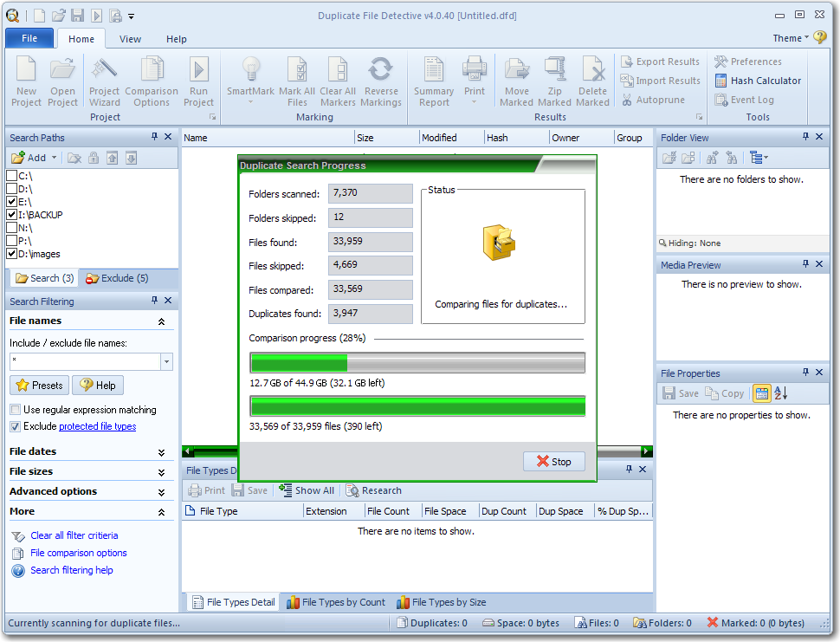840x642 pixels.
Task: Toggle Exclude protected file types checkbox
Action: click(15, 426)
